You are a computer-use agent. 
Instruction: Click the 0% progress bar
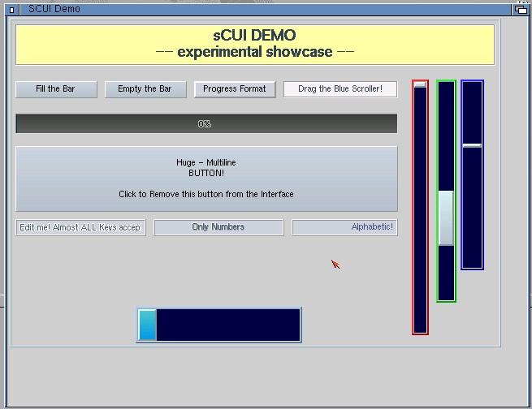pos(206,123)
